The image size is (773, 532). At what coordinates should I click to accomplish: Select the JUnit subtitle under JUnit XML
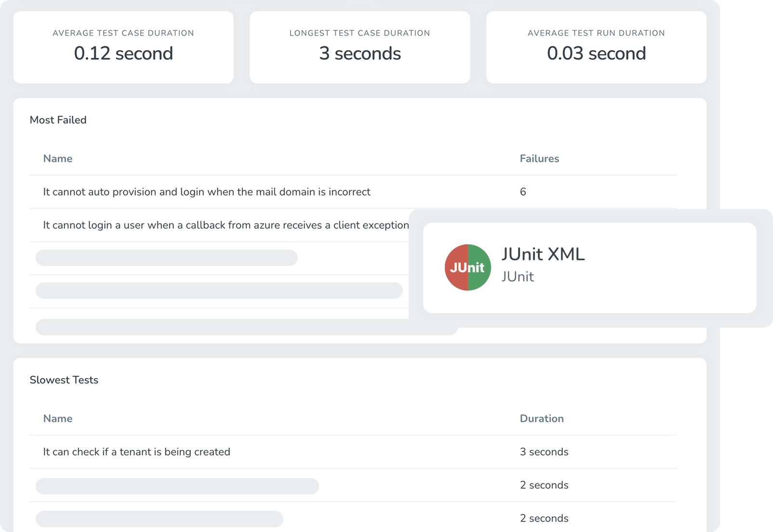[x=517, y=277]
